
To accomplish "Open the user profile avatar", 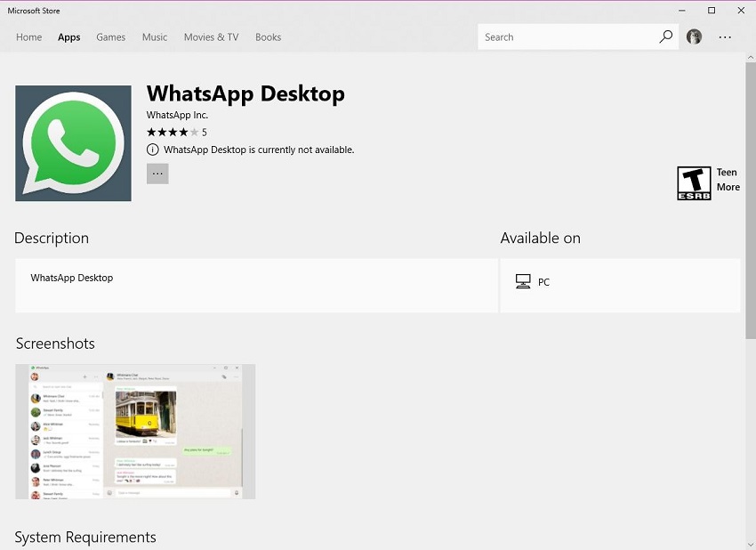I will 694,37.
